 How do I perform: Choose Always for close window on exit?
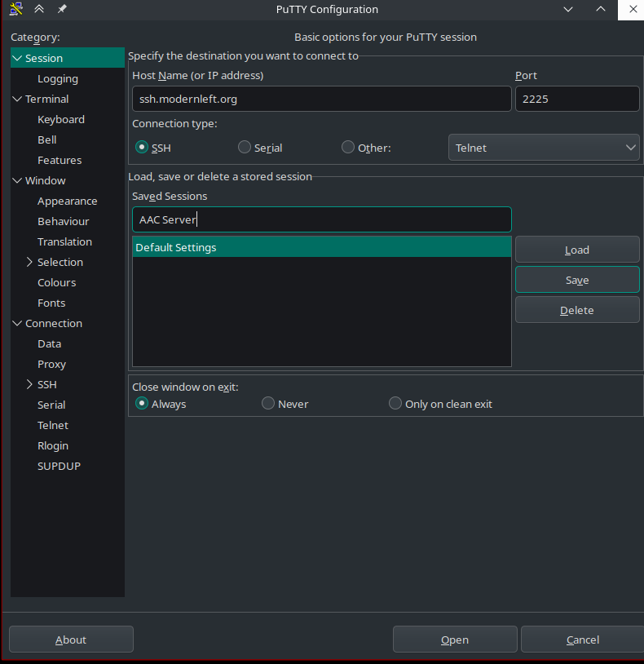[141, 404]
